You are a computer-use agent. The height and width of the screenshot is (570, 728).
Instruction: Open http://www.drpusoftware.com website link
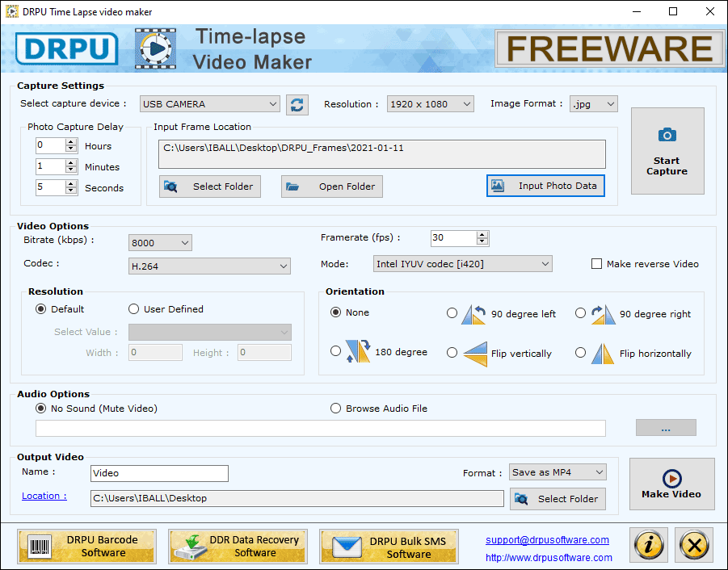tap(549, 557)
